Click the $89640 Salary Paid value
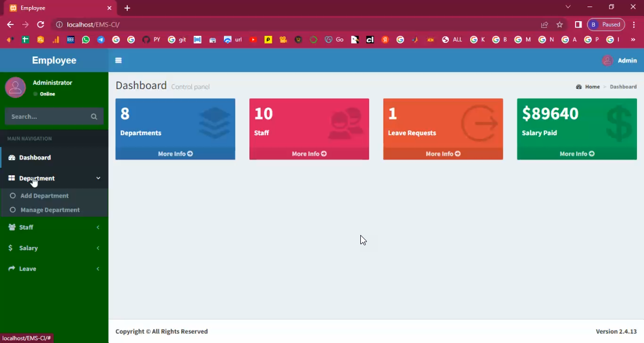Viewport: 644px width, 343px height. tap(550, 113)
